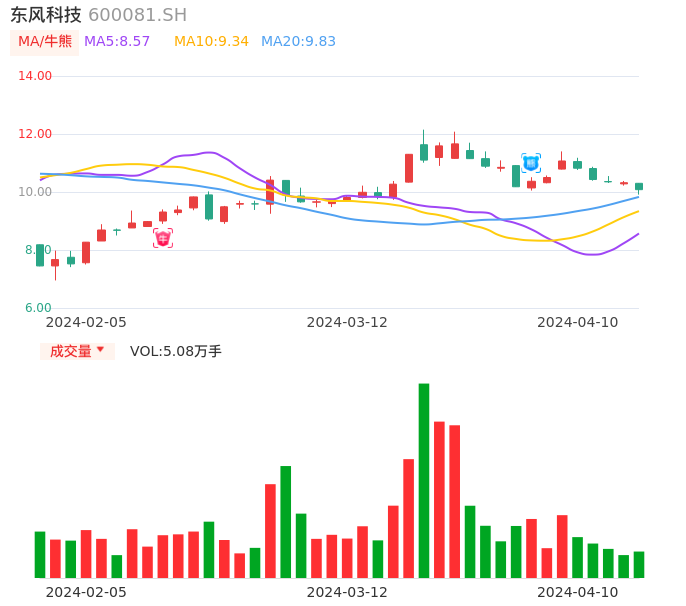Click volume chart date label 2024-04-10
This screenshot has width=686, height=606.
578,592
